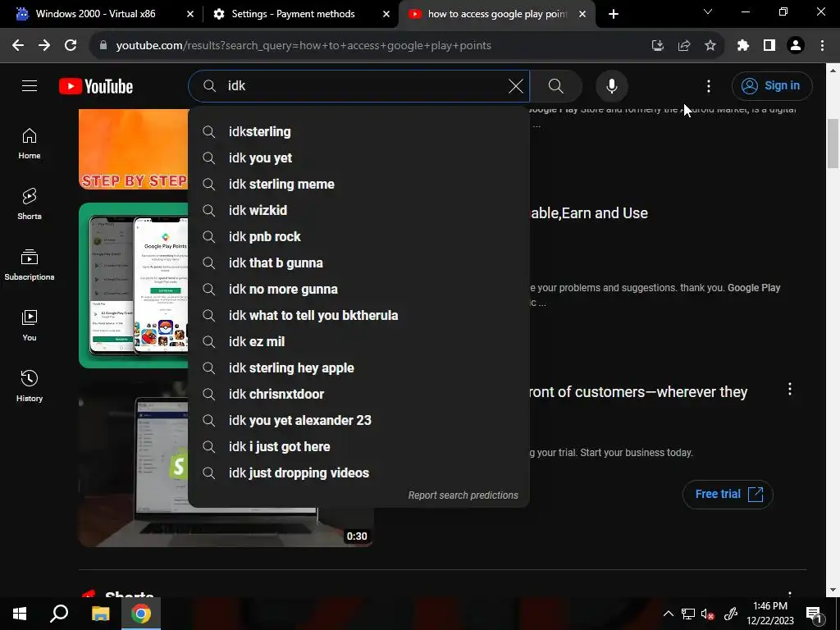Viewport: 840px width, 630px height.
Task: Select suggestion idk pnb rock
Action: click(359, 237)
